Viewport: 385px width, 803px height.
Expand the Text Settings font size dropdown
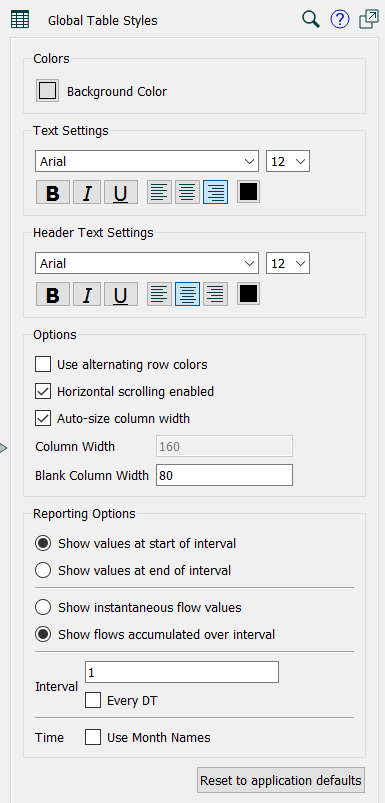tap(288, 161)
